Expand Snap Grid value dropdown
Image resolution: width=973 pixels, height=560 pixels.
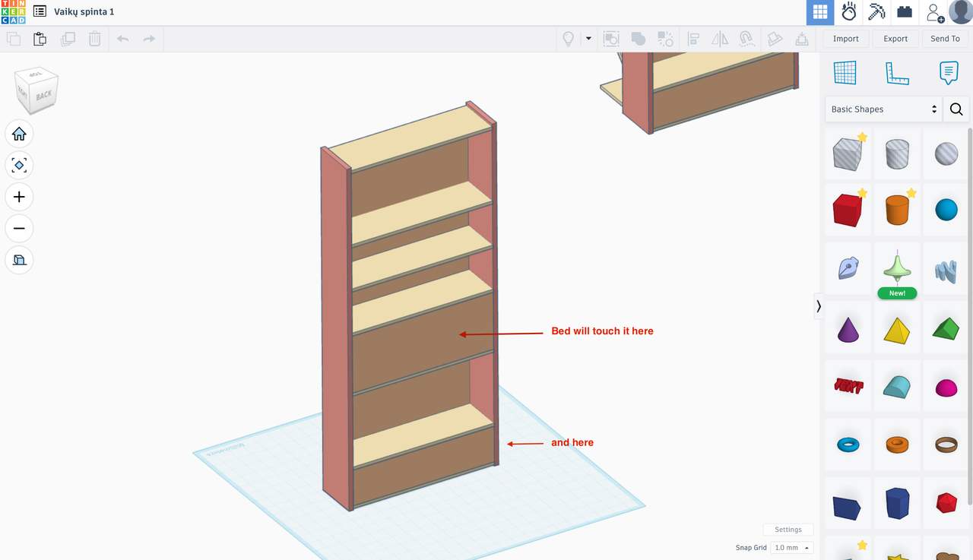(791, 548)
